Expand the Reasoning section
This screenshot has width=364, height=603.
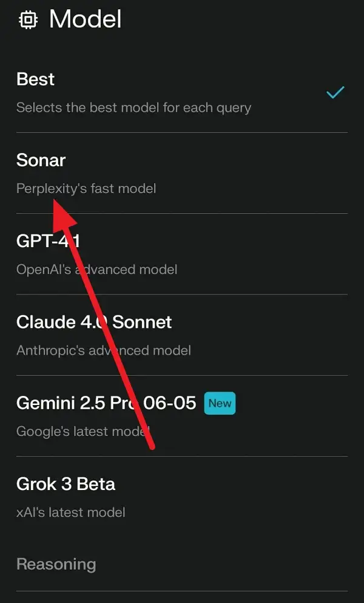[56, 564]
